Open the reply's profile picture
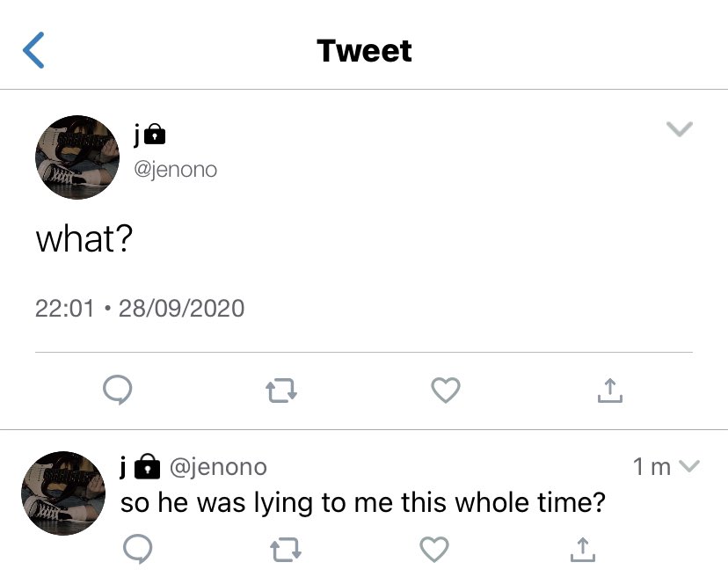Screen dimensions: 728x577 point(63,493)
